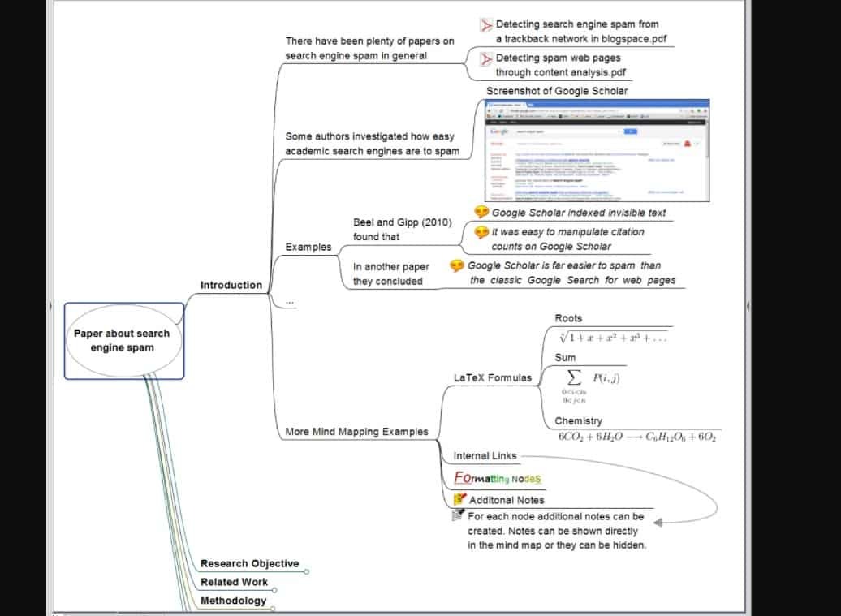841x616 pixels.
Task: Open PDF icon for spam web pages content analysis
Action: tap(486, 59)
